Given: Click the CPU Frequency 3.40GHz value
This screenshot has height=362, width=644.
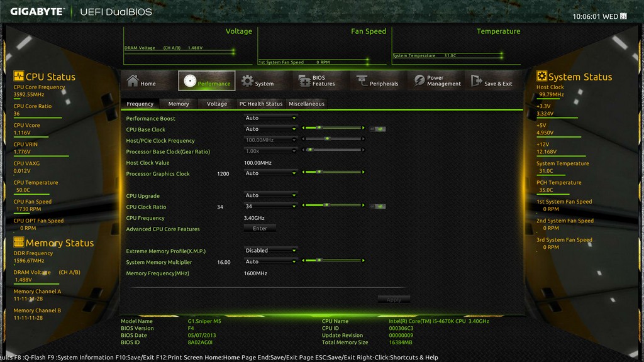Looking at the screenshot, I should (254, 218).
